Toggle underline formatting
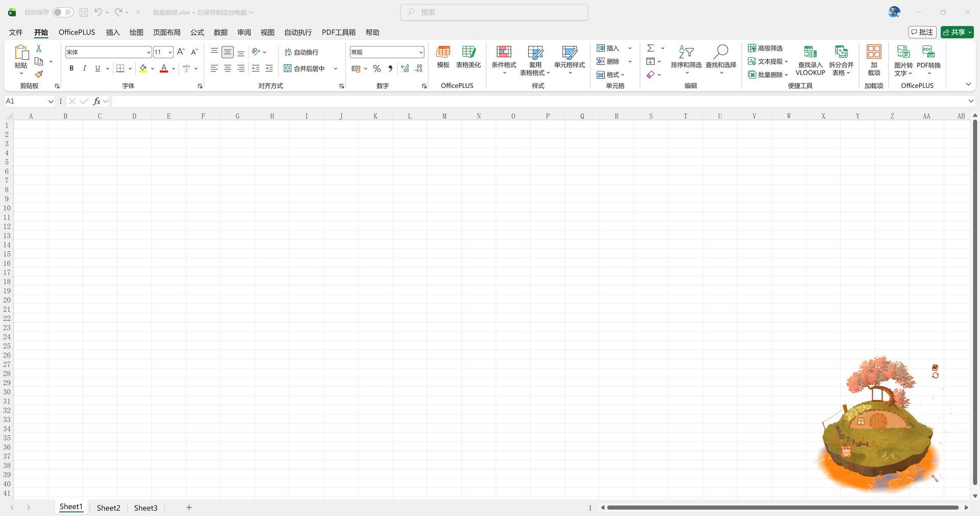 pos(97,68)
